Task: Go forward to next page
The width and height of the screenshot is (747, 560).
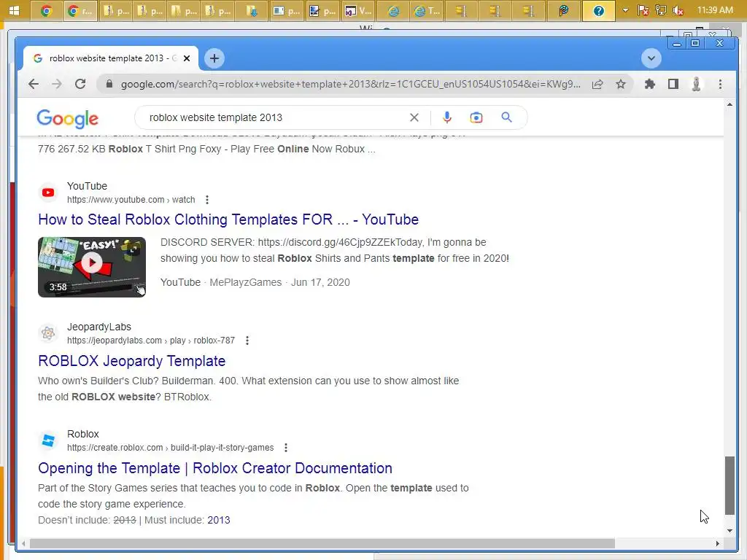Action: click(x=57, y=85)
